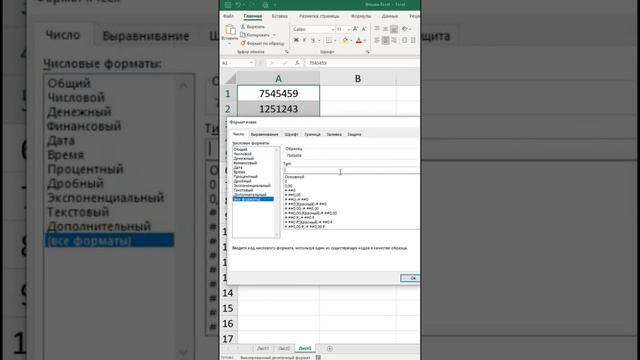Switch to the Формулы ribbon tab
The height and width of the screenshot is (360, 640).
click(361, 16)
